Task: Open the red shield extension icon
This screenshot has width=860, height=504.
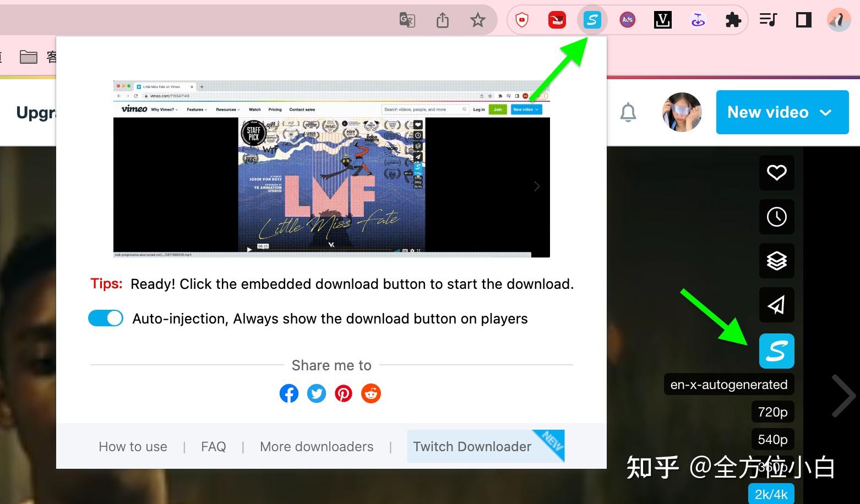Action: click(x=522, y=21)
